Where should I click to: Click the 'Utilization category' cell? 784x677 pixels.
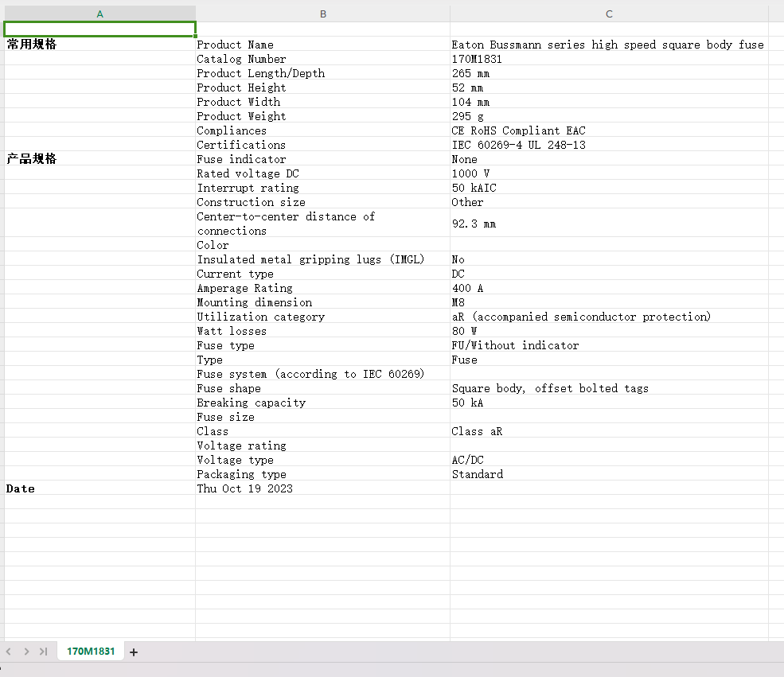[323, 317]
